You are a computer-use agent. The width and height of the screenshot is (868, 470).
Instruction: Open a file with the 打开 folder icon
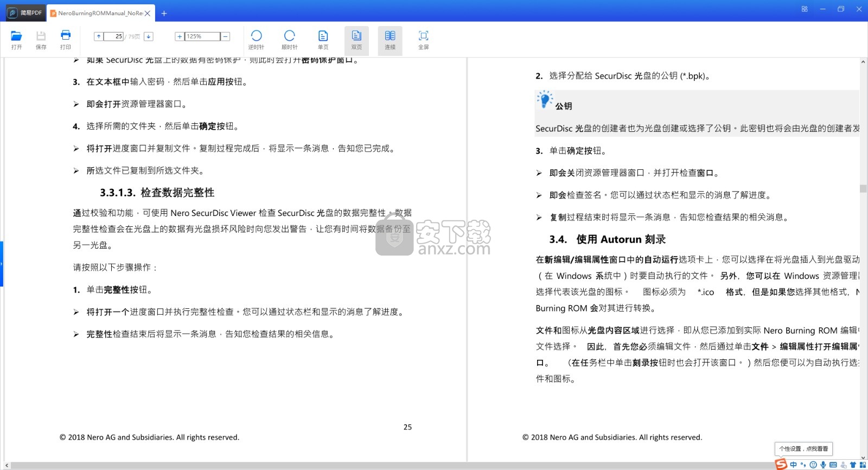tap(16, 40)
